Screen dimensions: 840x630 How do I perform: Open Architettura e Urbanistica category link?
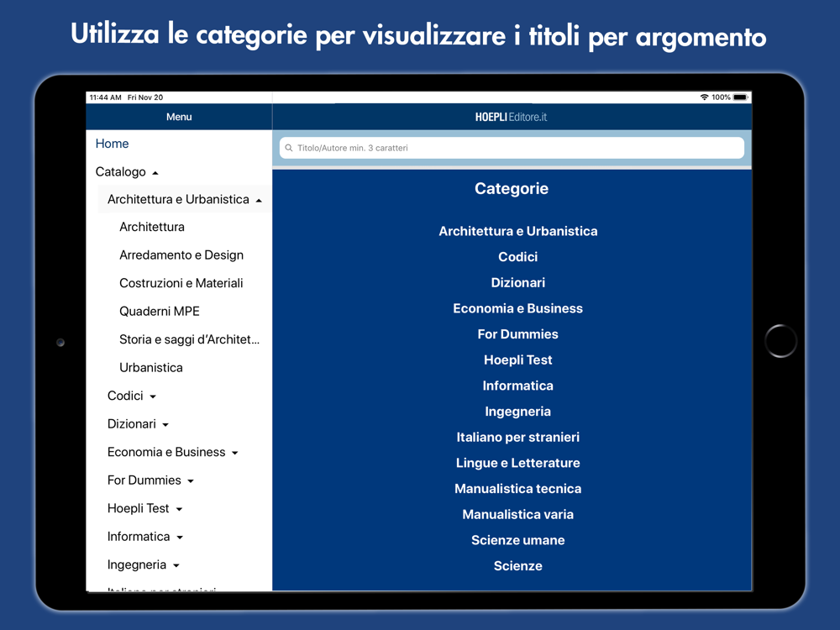[518, 231]
